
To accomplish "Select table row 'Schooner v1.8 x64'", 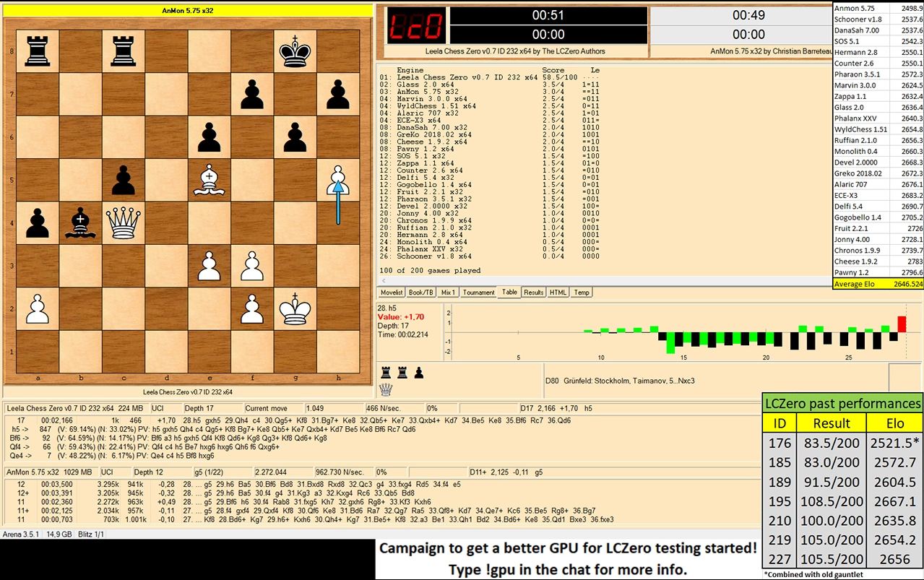I will click(489, 256).
